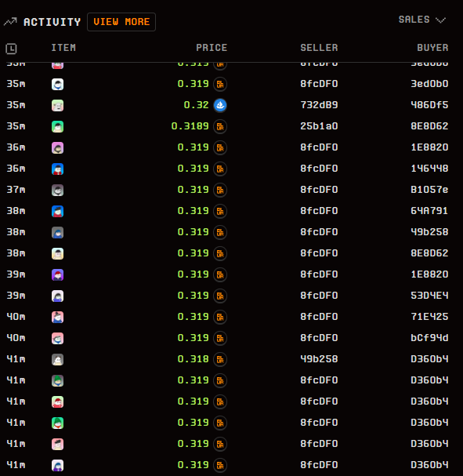Open the NFT thumbnail in buyer B1057e row
The image size is (463, 476).
click(58, 190)
